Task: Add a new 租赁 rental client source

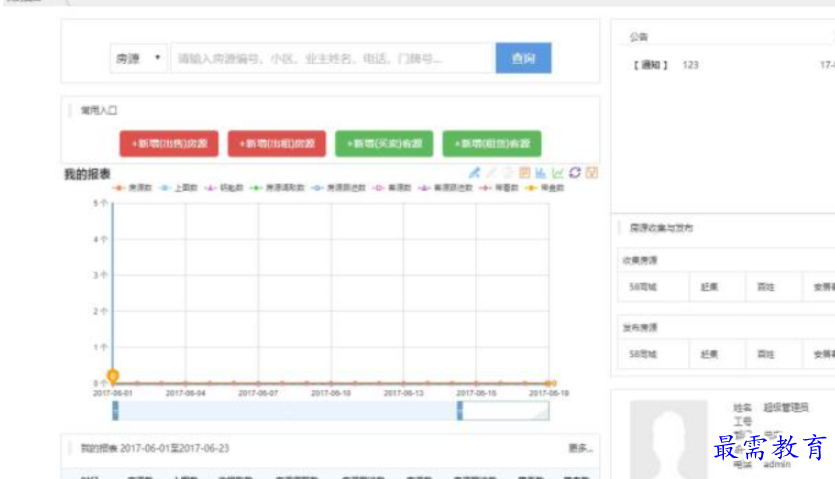Action: tap(492, 144)
